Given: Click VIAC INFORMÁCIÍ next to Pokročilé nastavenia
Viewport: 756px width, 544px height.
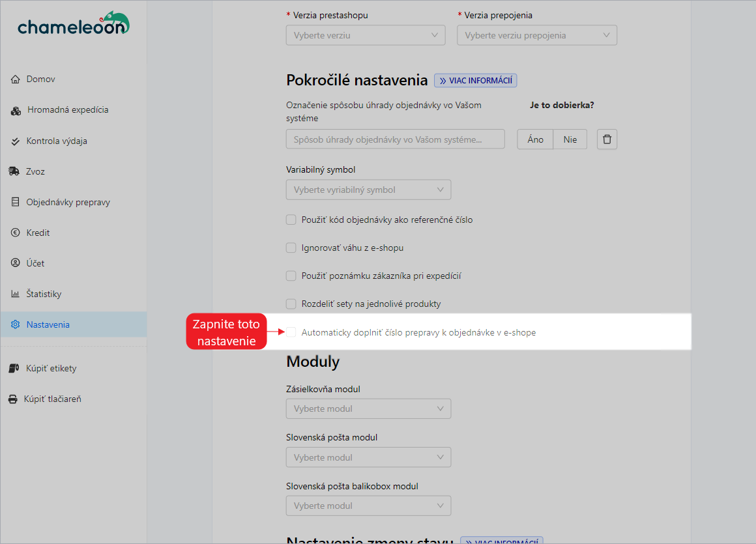Looking at the screenshot, I should point(475,80).
